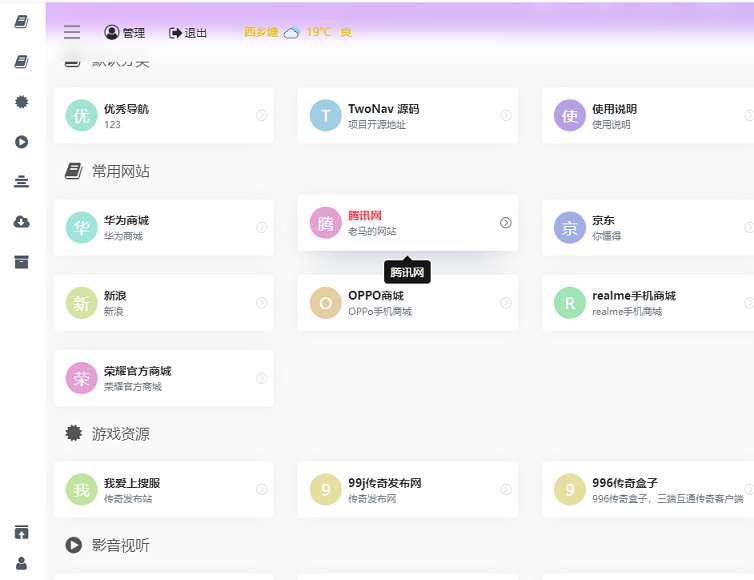Click the R avatar on realme card
Viewport: 754px width, 580px height.
pyautogui.click(x=570, y=303)
